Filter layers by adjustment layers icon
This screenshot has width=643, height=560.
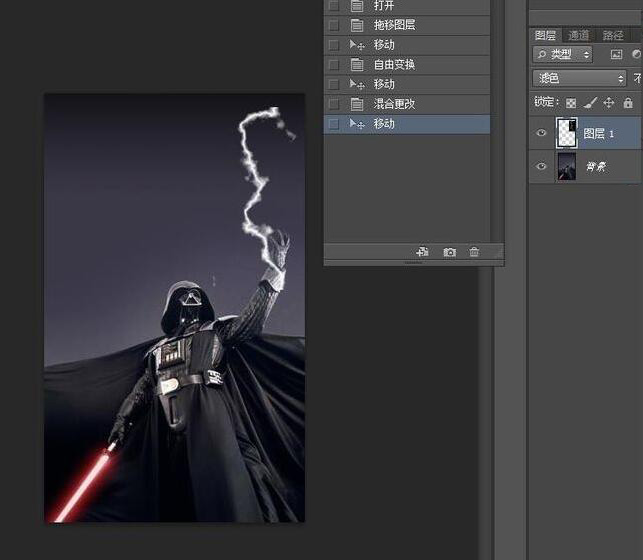pos(636,54)
